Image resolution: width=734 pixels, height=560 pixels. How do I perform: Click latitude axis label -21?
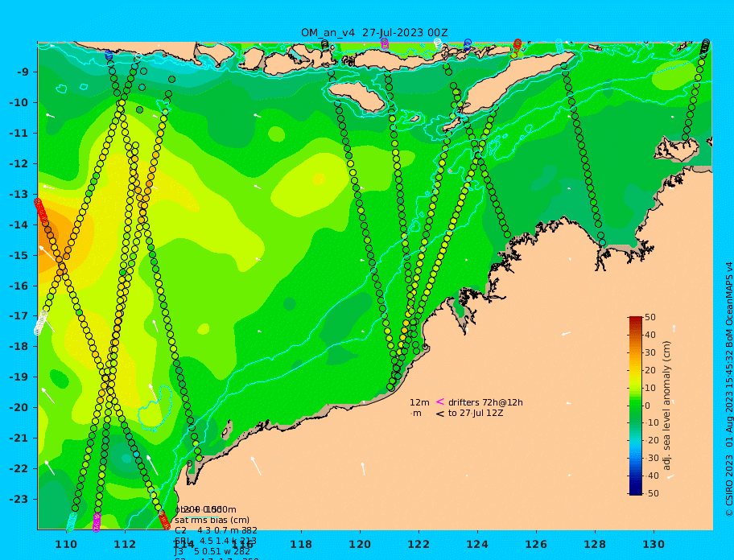pyautogui.click(x=19, y=439)
